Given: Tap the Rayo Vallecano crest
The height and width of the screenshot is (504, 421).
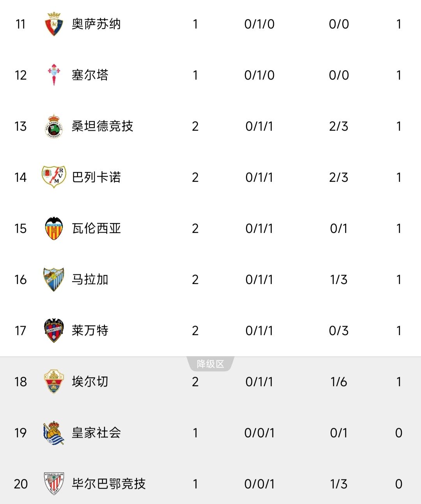Looking at the screenshot, I should (x=54, y=177).
